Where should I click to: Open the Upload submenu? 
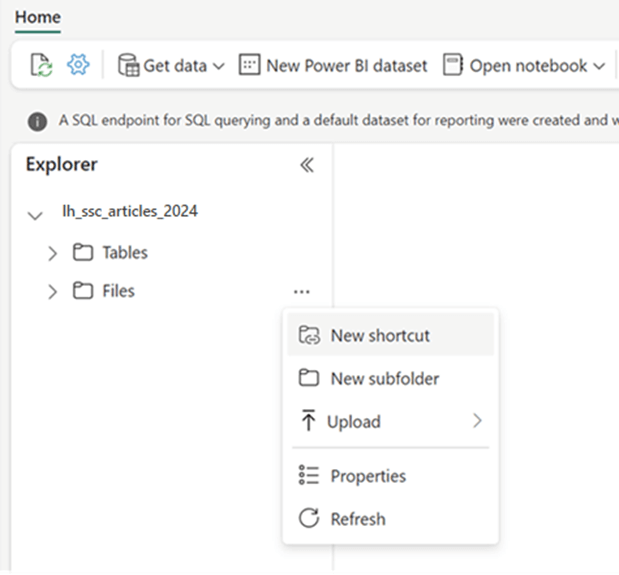[390, 422]
